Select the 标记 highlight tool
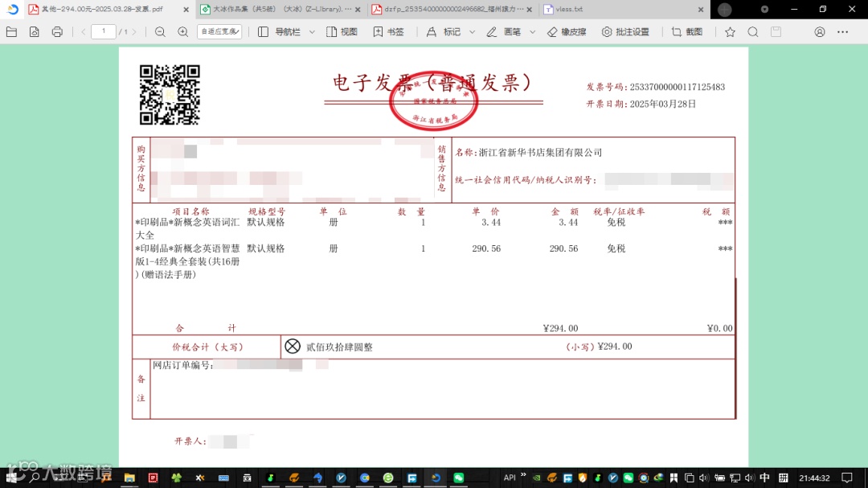The height and width of the screenshot is (488, 868). coord(444,32)
